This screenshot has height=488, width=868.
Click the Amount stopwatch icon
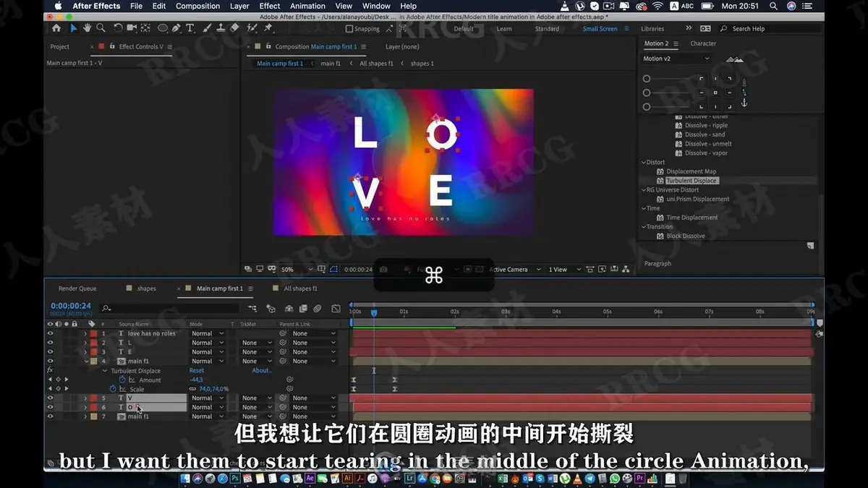[122, 380]
